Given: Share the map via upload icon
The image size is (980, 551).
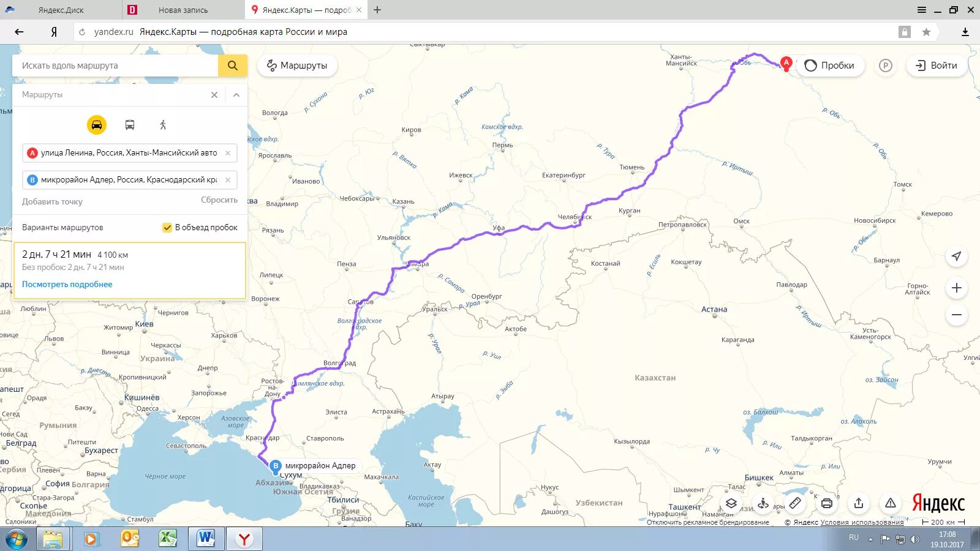Looking at the screenshot, I should (859, 503).
